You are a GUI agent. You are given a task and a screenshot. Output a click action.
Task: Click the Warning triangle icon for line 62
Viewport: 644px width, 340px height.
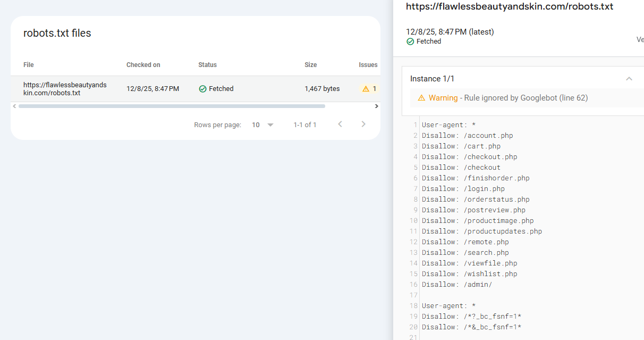[421, 98]
